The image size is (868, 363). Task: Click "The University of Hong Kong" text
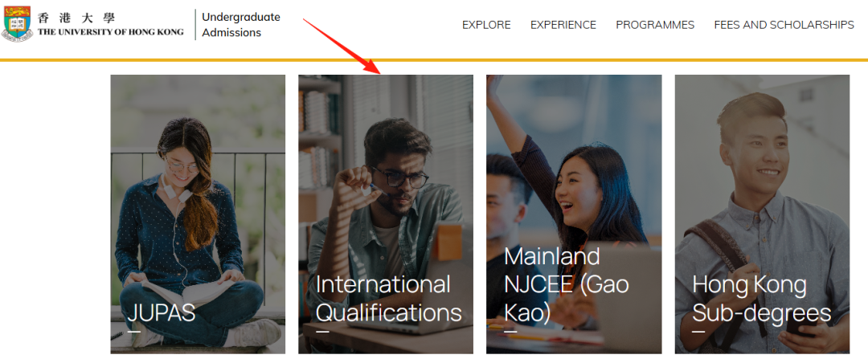[110, 32]
